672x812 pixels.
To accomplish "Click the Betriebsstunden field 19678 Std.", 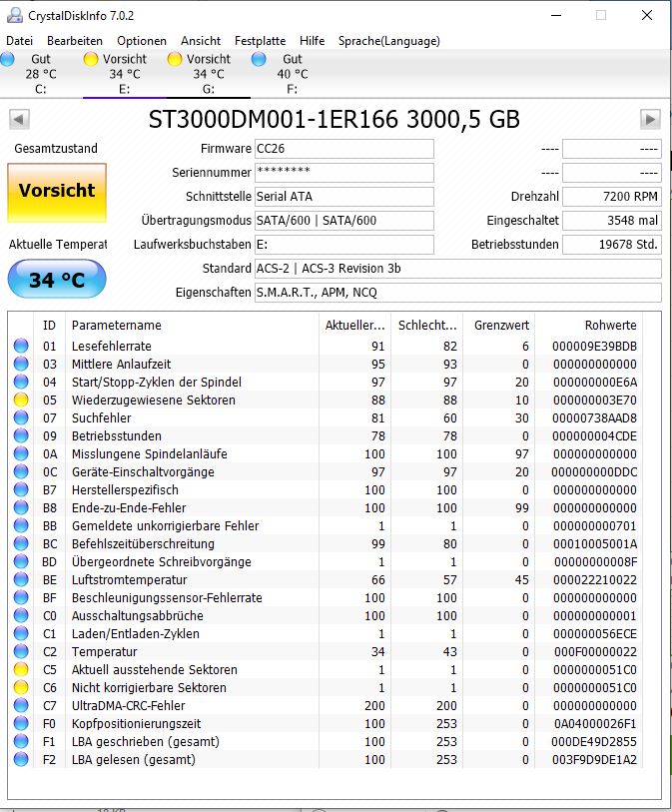I will tap(612, 245).
